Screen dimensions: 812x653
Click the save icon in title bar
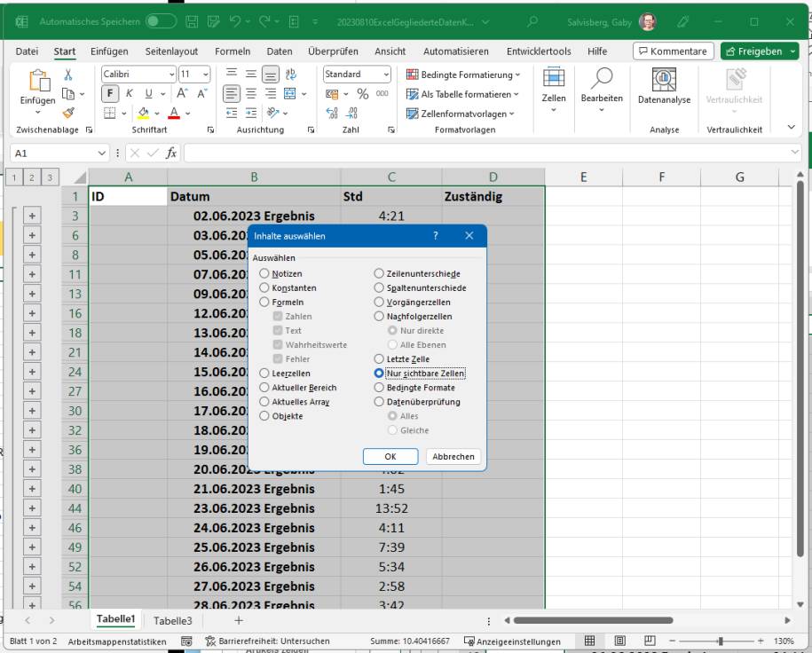point(193,20)
